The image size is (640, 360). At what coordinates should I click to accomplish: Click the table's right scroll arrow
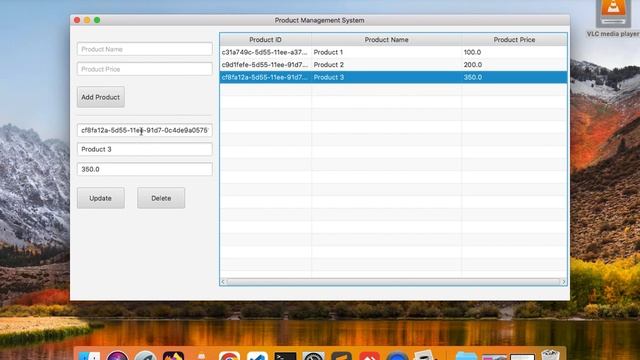[564, 282]
